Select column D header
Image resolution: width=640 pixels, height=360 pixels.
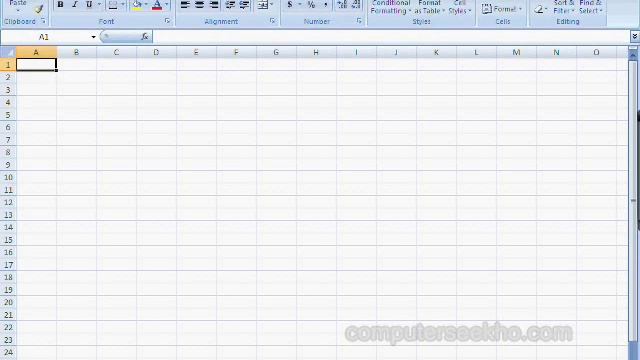point(156,52)
